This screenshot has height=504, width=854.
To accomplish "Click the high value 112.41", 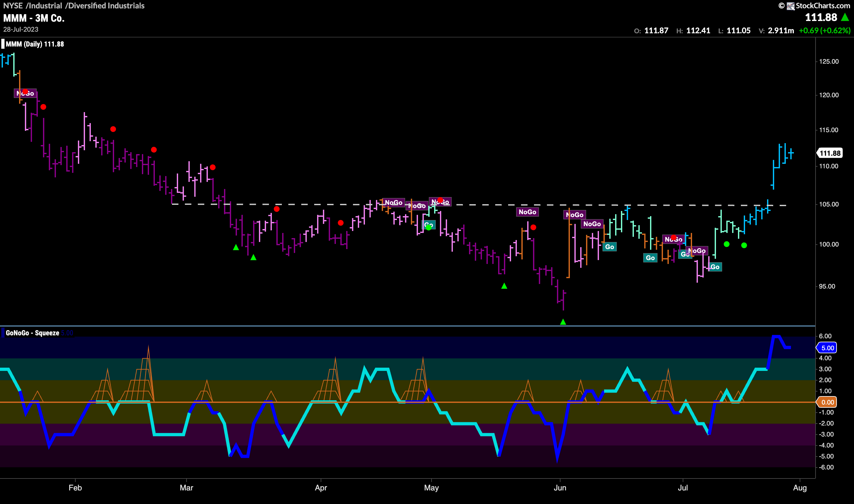I will click(698, 31).
